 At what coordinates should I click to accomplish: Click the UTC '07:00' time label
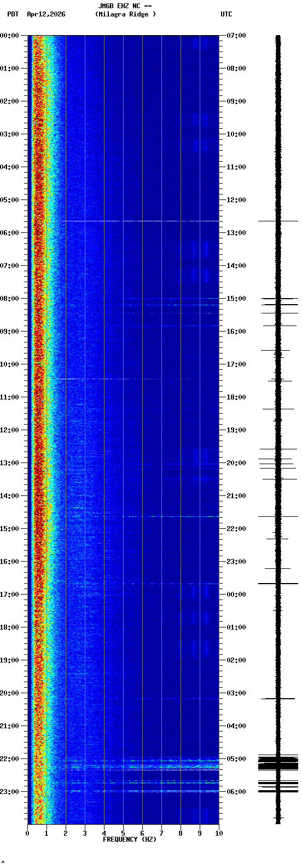point(236,36)
